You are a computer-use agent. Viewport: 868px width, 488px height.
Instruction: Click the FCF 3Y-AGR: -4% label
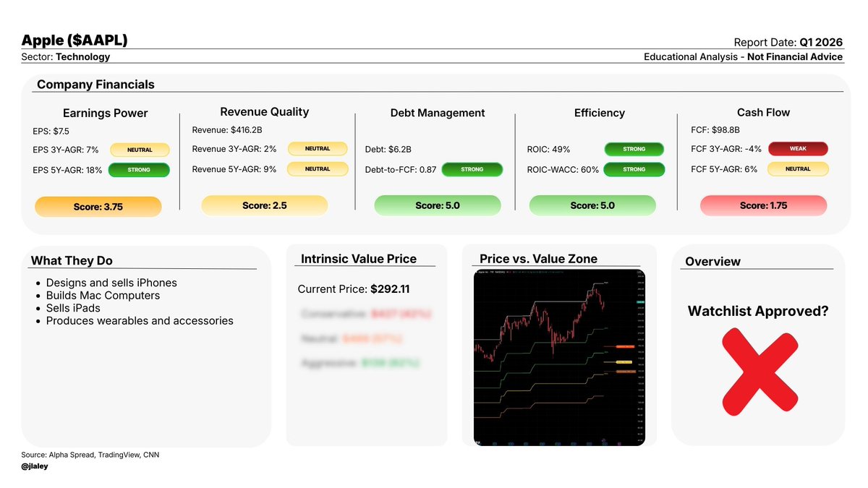[x=725, y=149]
